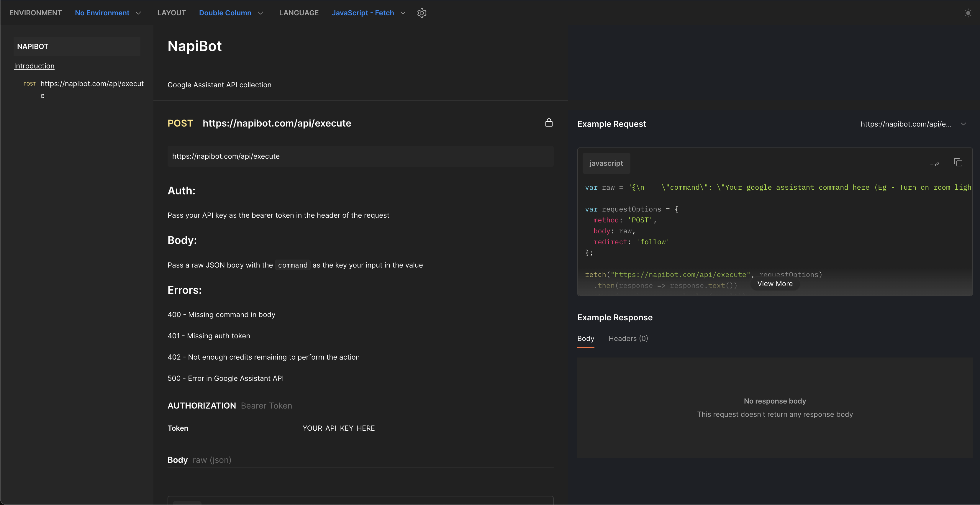Image resolution: width=980 pixels, height=505 pixels.
Task: Select the POST execute request in the sidebar
Action: (x=84, y=89)
